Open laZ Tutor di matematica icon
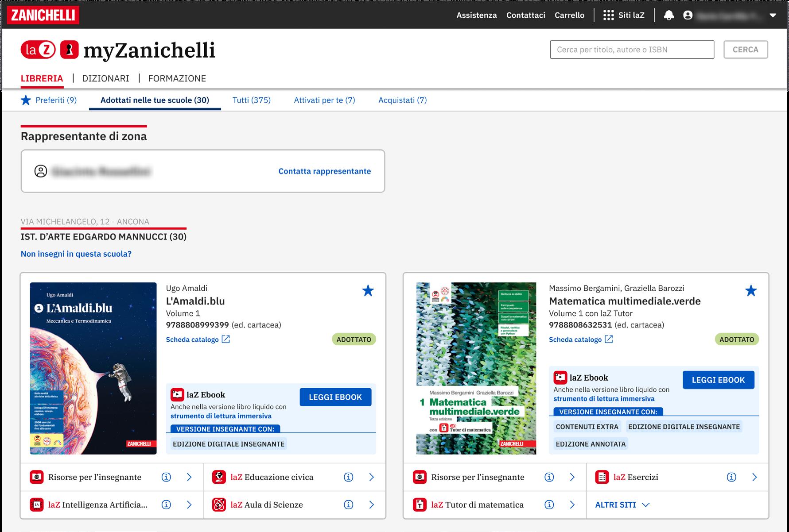The width and height of the screenshot is (789, 532). click(420, 505)
